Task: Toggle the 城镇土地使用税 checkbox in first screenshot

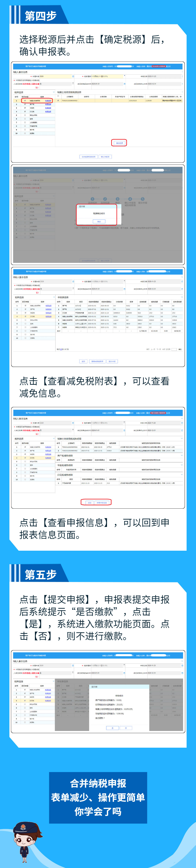Action: click(x=25, y=100)
